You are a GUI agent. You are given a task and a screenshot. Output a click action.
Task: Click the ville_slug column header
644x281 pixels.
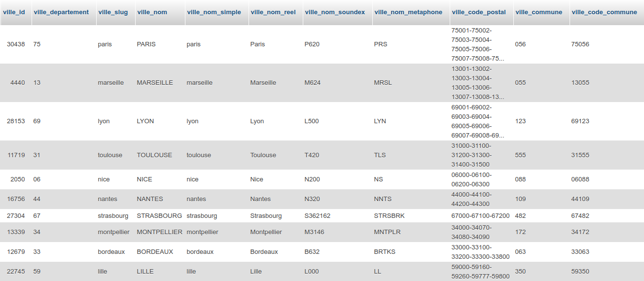(113, 12)
